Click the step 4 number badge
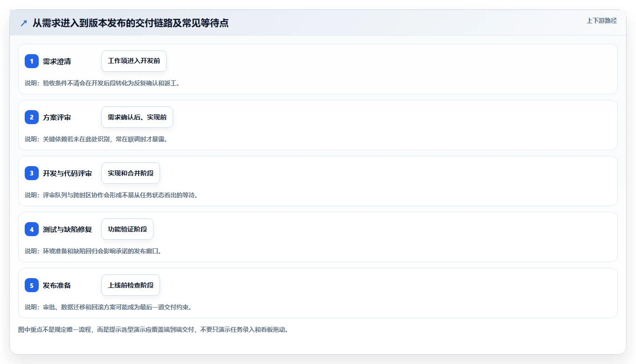This screenshot has width=636, height=364. click(x=32, y=229)
